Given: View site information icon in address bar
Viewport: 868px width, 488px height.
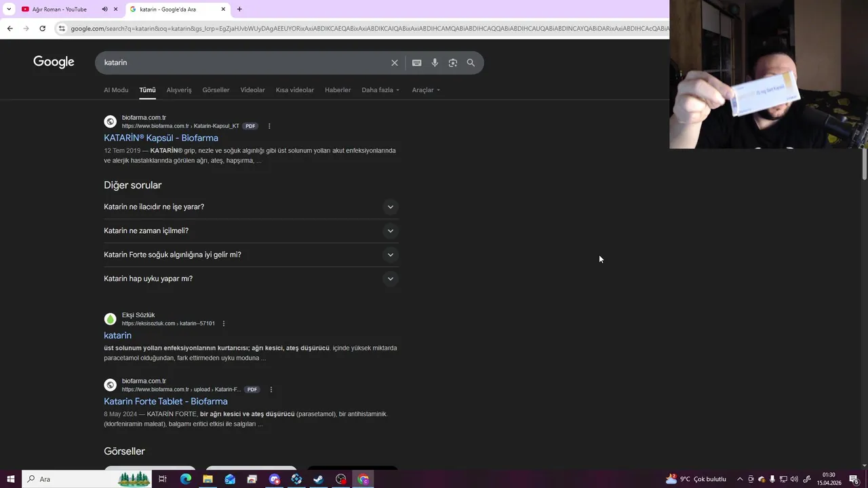Looking at the screenshot, I should click(62, 28).
